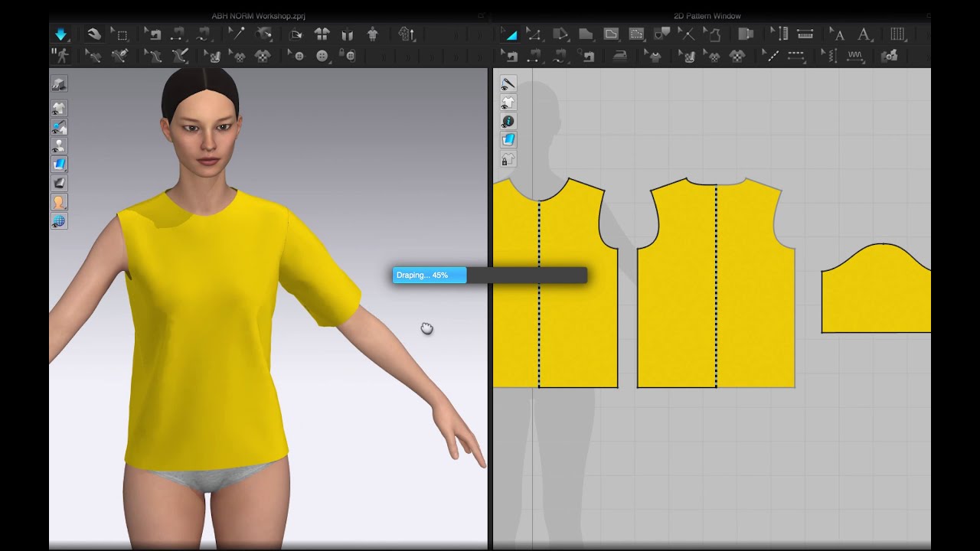The width and height of the screenshot is (980, 551).
Task: Toggle needle display eye icon in 2D sidebar
Action: coord(508,83)
